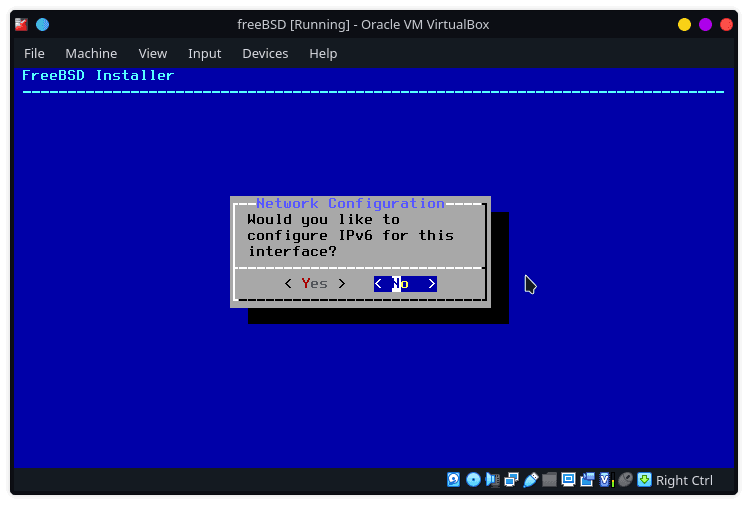
Task: Open the USB devices status icon
Action: point(530,479)
